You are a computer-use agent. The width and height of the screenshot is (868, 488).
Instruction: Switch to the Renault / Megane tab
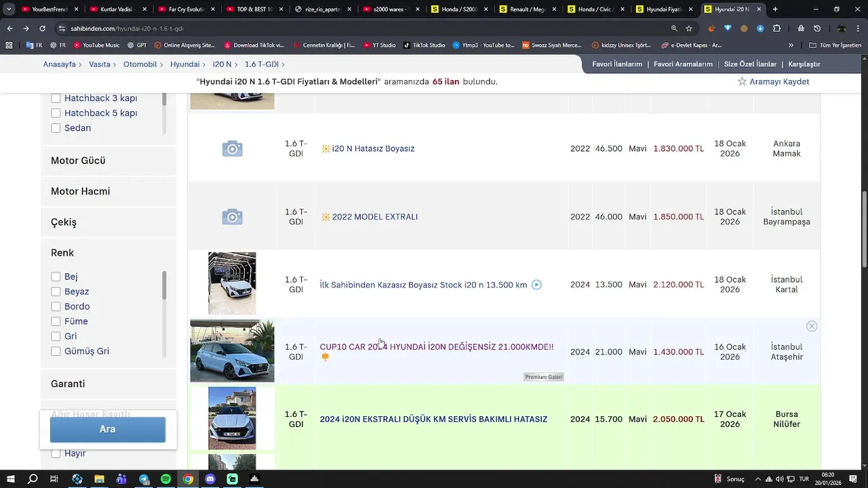point(528,9)
